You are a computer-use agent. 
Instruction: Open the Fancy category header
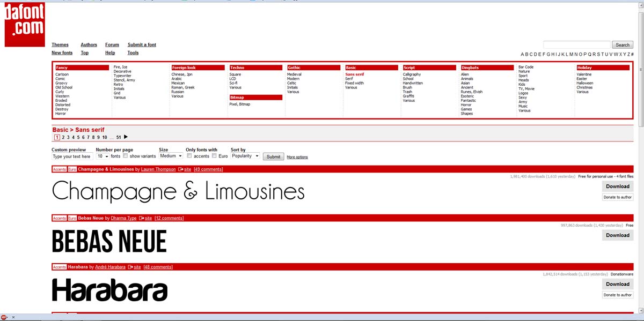click(82, 68)
